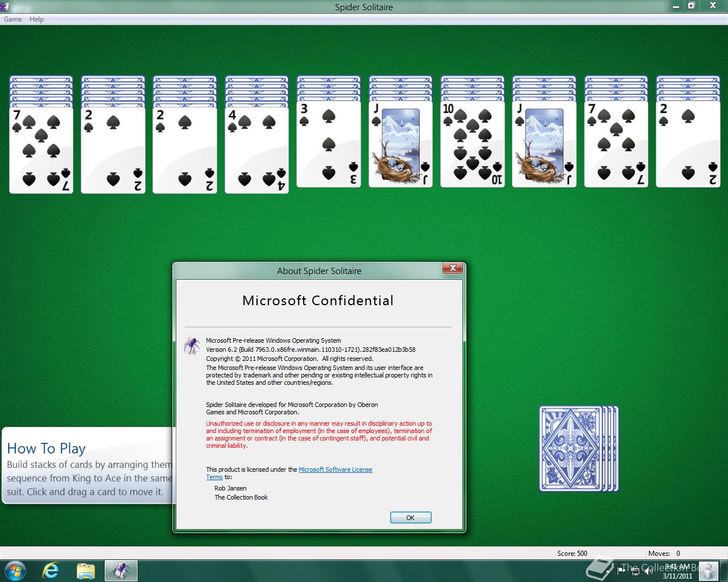Viewport: 728px width, 582px height.
Task: Select the 7 of spades in ninth column
Action: tap(617, 144)
